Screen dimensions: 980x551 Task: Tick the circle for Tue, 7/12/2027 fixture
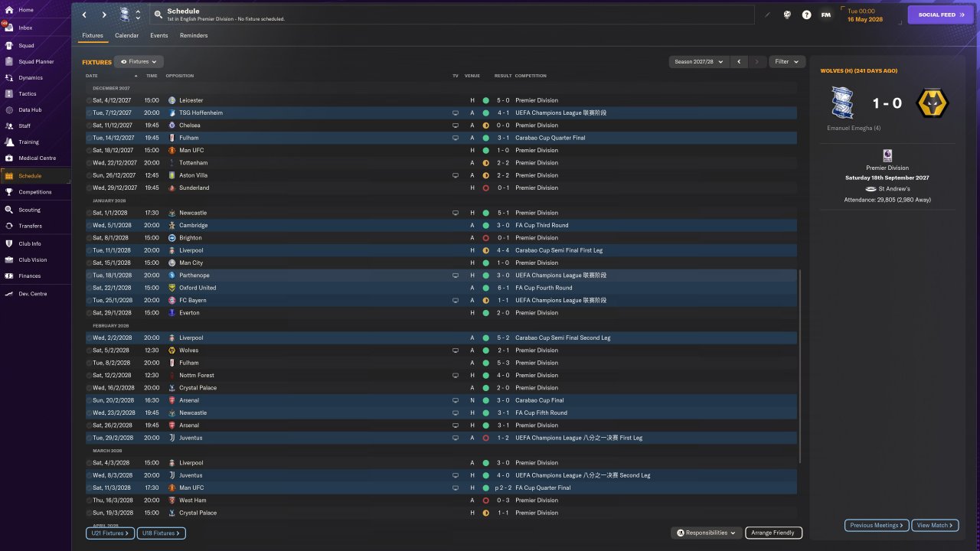pyautogui.click(x=89, y=113)
